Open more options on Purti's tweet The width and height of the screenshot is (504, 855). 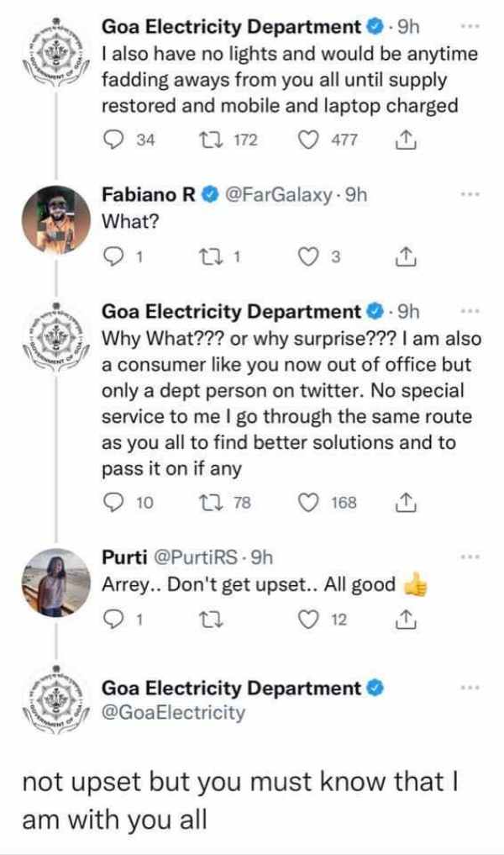[472, 557]
